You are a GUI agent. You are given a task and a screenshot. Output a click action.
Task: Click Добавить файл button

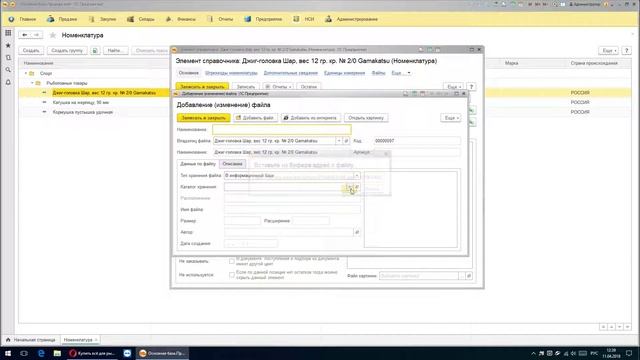255,118
